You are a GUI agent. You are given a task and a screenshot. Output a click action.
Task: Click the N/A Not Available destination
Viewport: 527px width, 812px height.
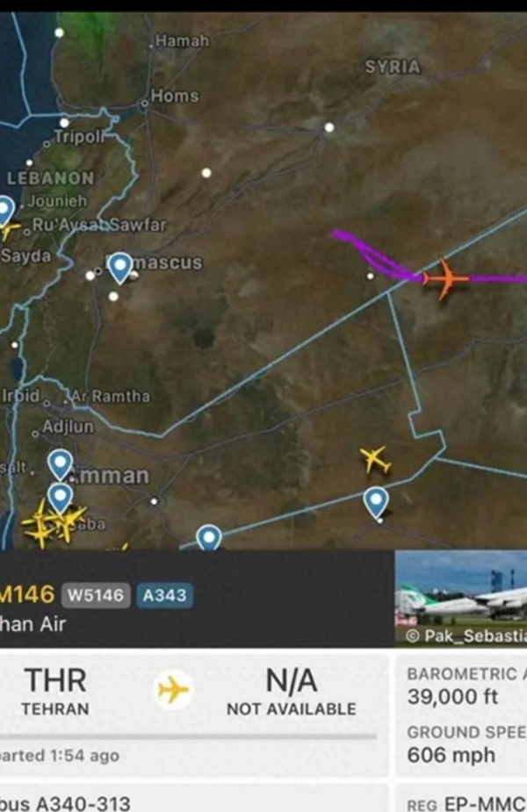point(292,691)
